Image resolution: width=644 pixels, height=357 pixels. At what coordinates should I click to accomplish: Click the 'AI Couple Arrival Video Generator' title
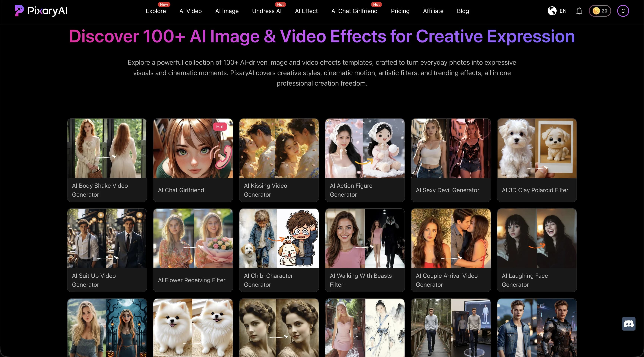point(447,280)
